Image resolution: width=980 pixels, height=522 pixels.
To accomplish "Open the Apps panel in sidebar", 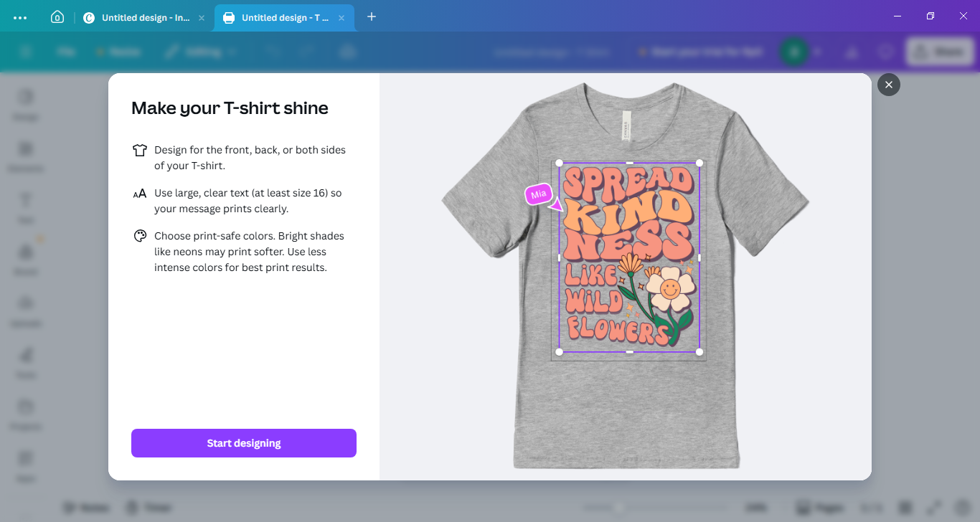I will pos(27,465).
